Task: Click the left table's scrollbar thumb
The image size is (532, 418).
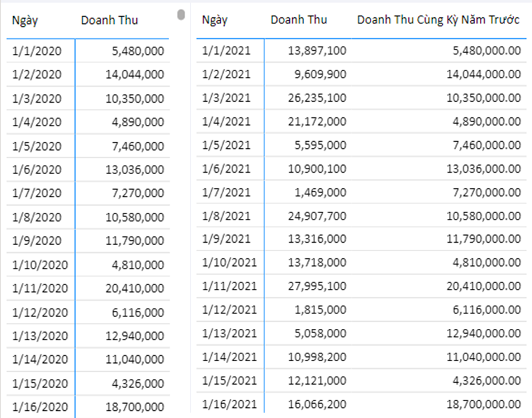Action: pos(181,14)
